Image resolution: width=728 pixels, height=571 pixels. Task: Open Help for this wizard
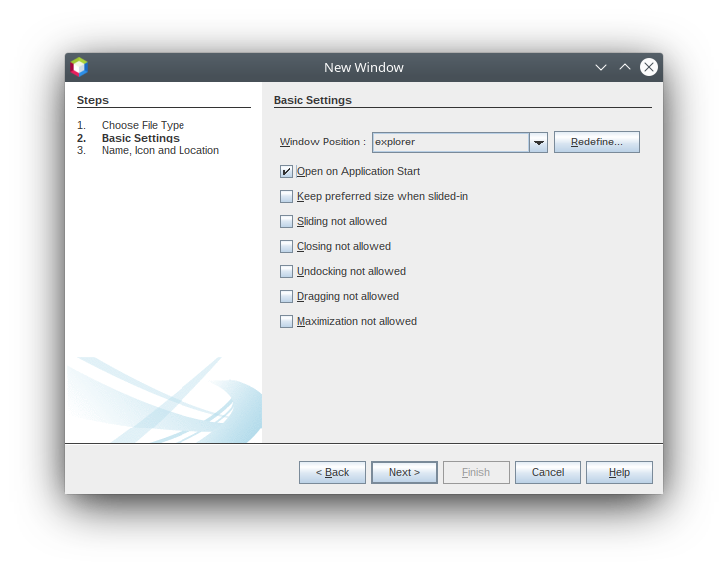coord(619,472)
